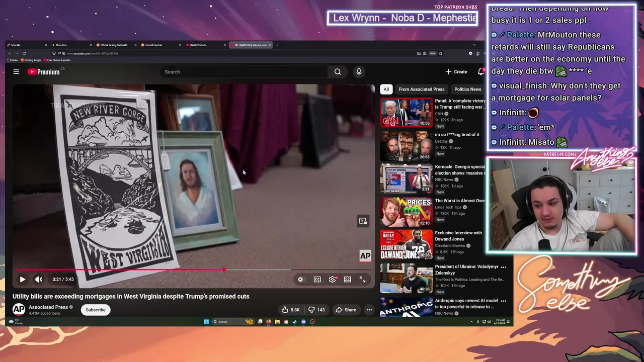This screenshot has width=644, height=362.
Task: Start voice search with the microphone
Action: [359, 72]
